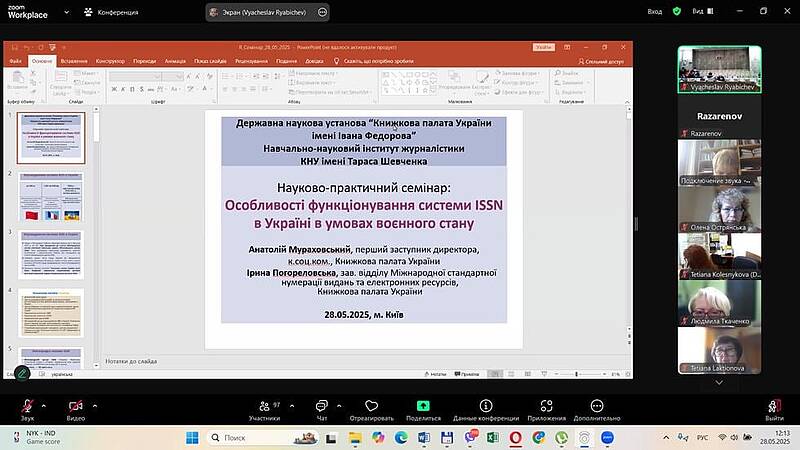Screen dimensions: 800x450
Task: Toggle the Нотатки notes pane in PowerPoint
Action: (x=435, y=375)
